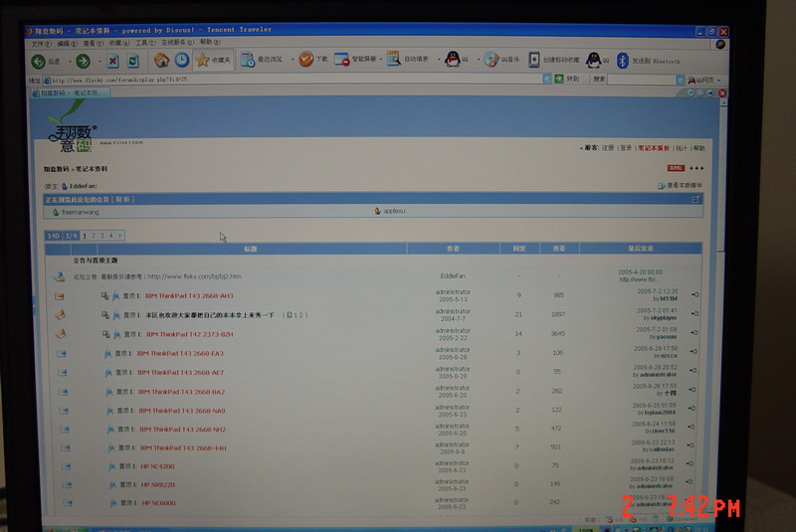The height and width of the screenshot is (532, 796).
Task: Open the View (查看) menu
Action: [x=93, y=44]
